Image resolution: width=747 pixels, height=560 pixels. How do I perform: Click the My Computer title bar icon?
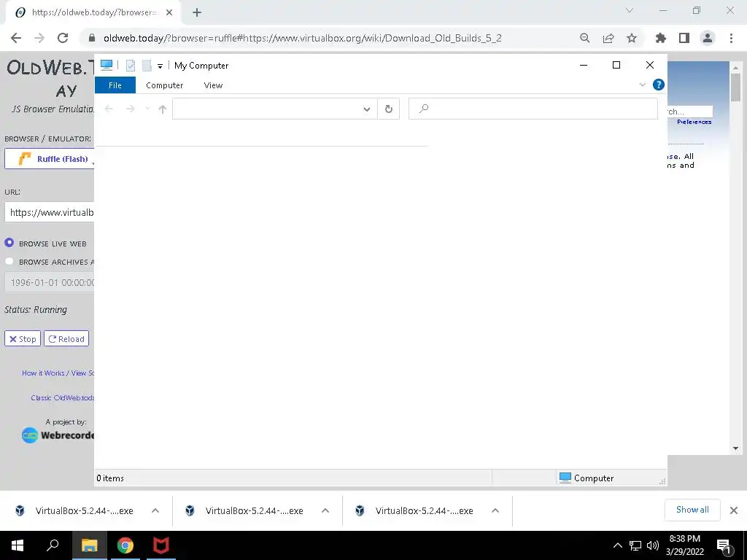pos(107,65)
